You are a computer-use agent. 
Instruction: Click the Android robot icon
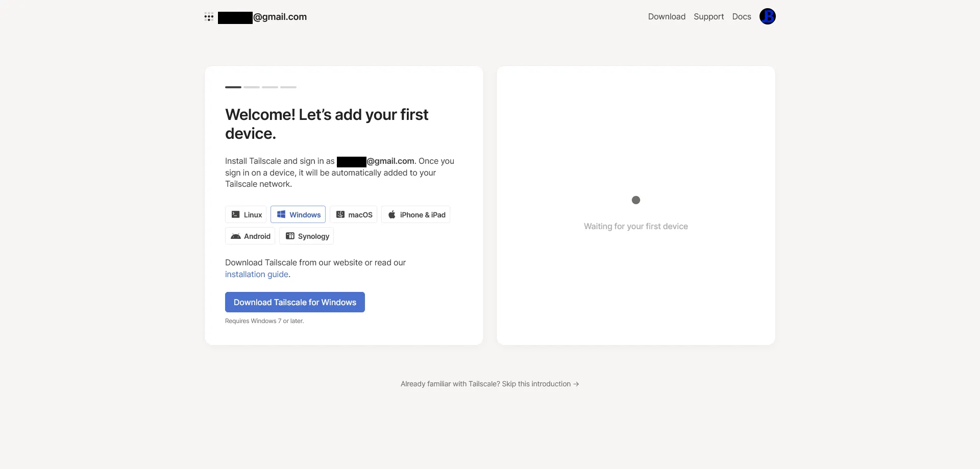coord(236,236)
